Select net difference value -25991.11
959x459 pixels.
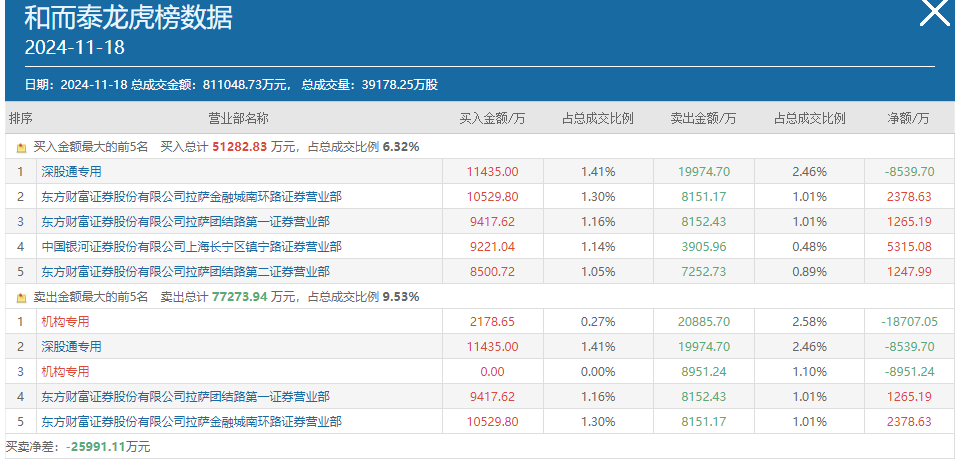tap(96, 447)
